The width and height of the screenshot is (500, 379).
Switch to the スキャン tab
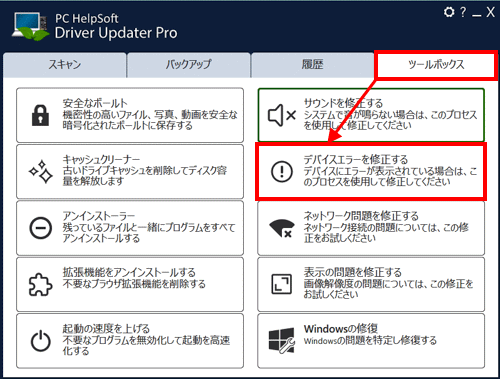[65, 65]
